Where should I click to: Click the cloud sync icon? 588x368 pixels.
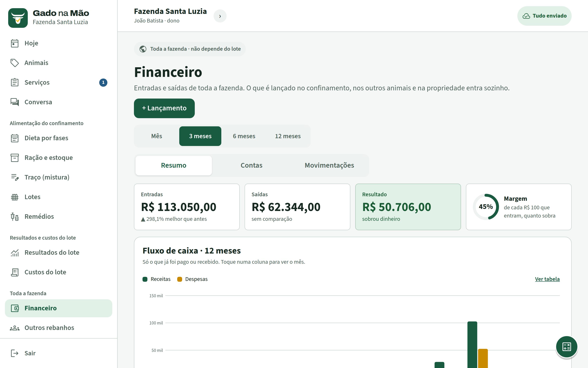526,16
